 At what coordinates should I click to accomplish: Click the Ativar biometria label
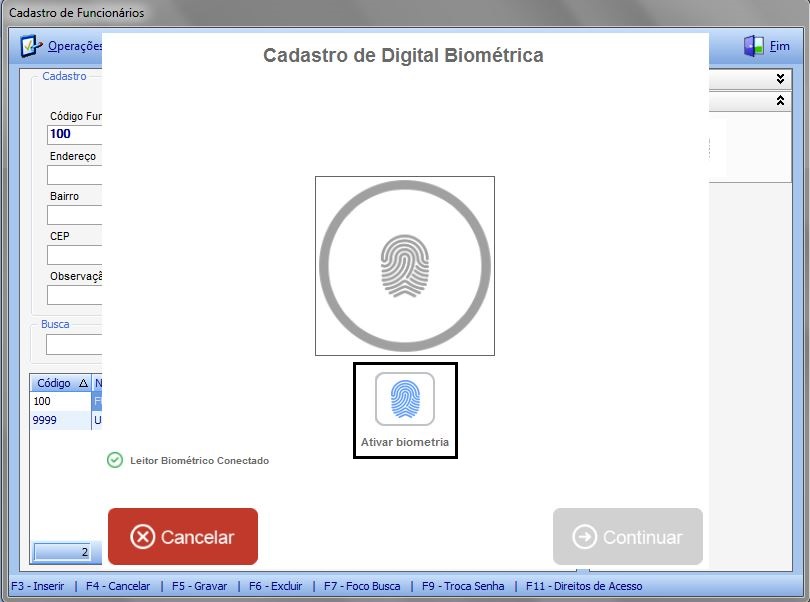[x=404, y=442]
